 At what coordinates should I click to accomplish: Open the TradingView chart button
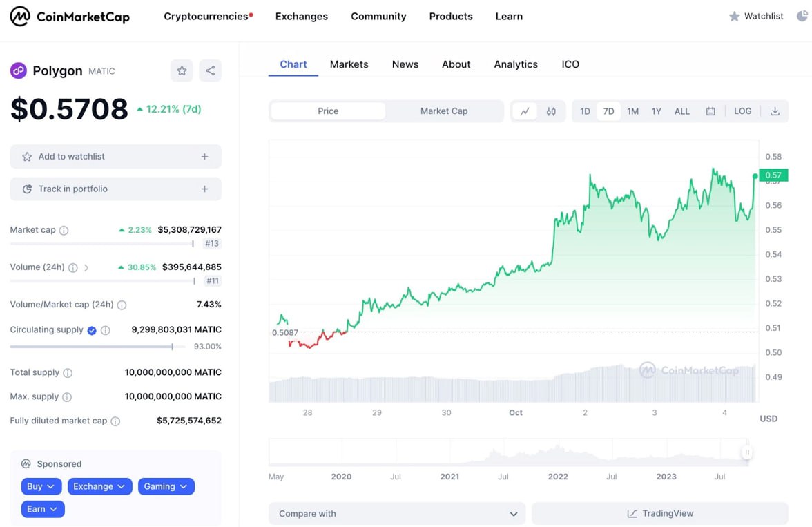[659, 514]
